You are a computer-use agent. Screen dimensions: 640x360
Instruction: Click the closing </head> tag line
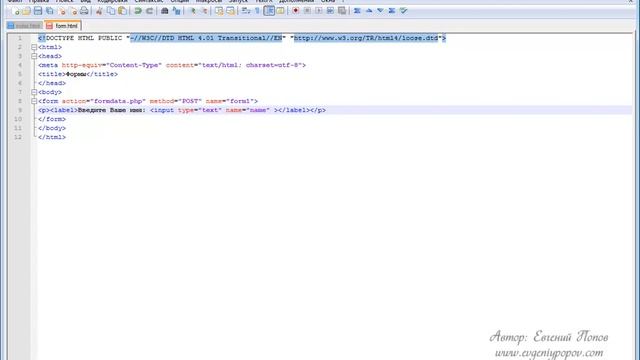(x=52, y=83)
